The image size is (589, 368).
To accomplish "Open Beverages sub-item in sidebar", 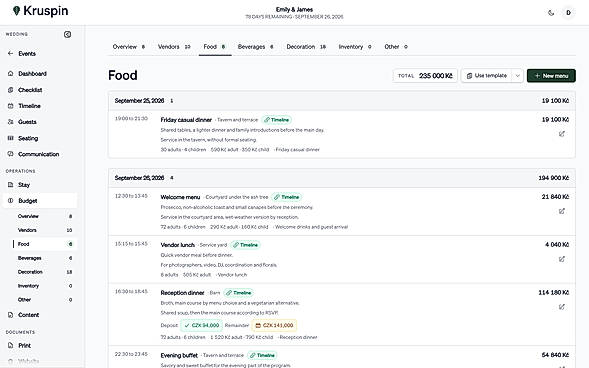I will (x=44, y=258).
